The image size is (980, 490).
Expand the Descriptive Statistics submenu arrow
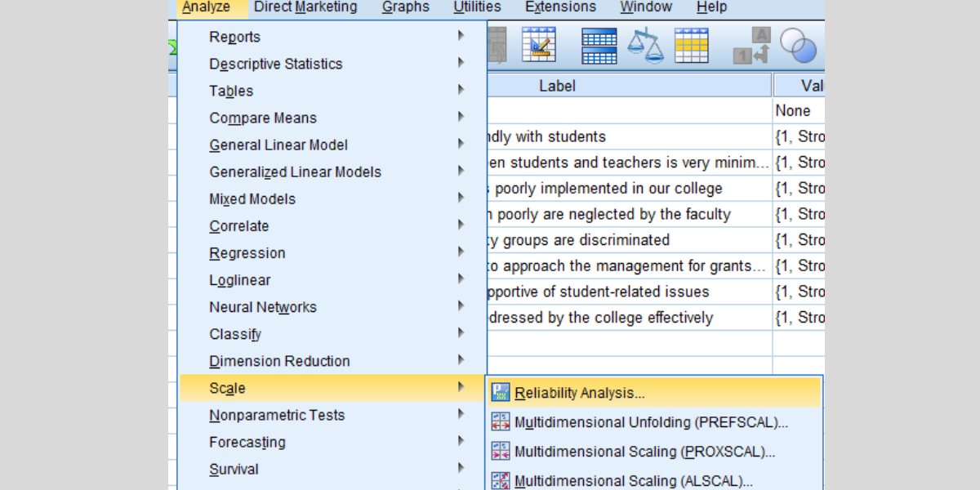tap(461, 63)
